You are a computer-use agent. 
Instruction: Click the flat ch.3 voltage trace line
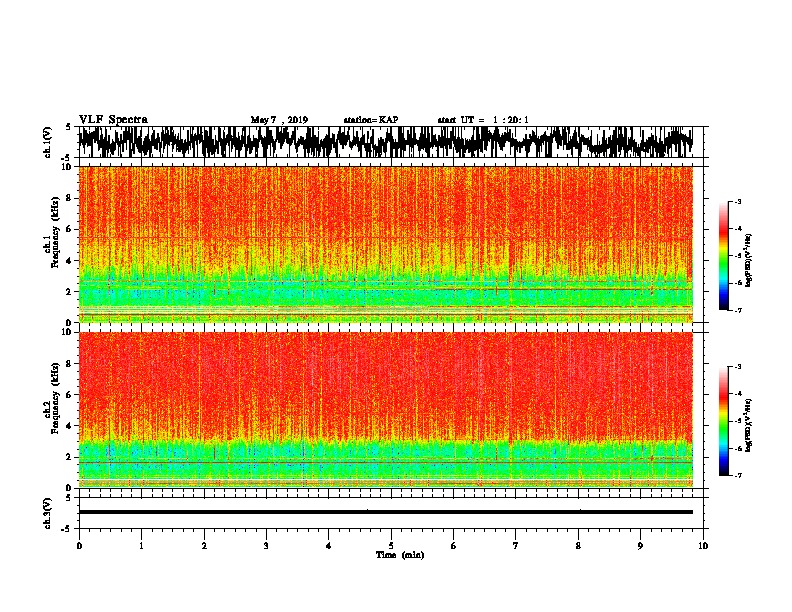click(385, 512)
